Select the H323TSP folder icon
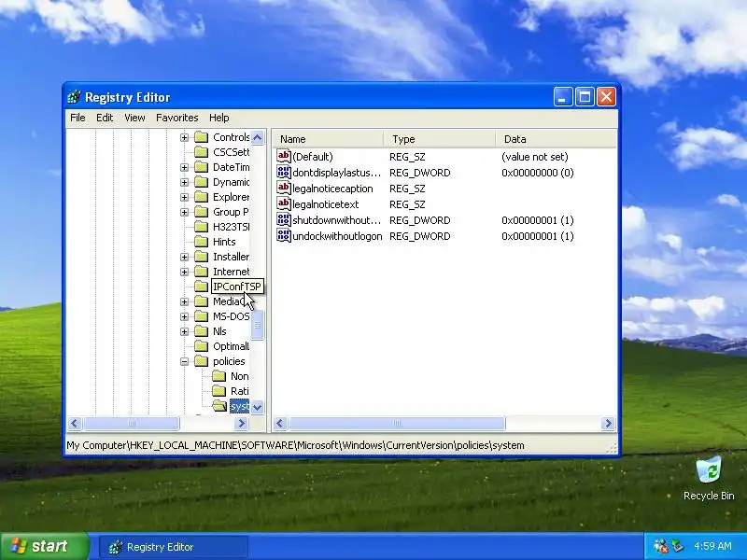Viewport: 747px width, 560px height. pos(202,227)
